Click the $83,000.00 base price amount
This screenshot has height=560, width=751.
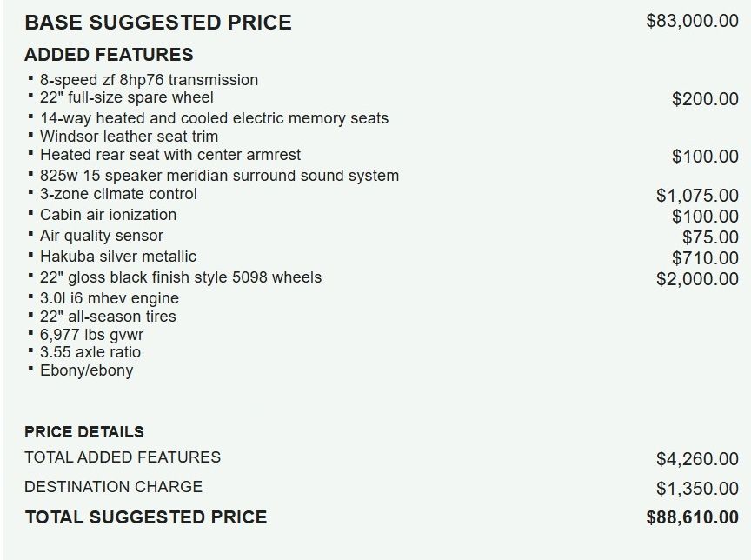coord(692,22)
